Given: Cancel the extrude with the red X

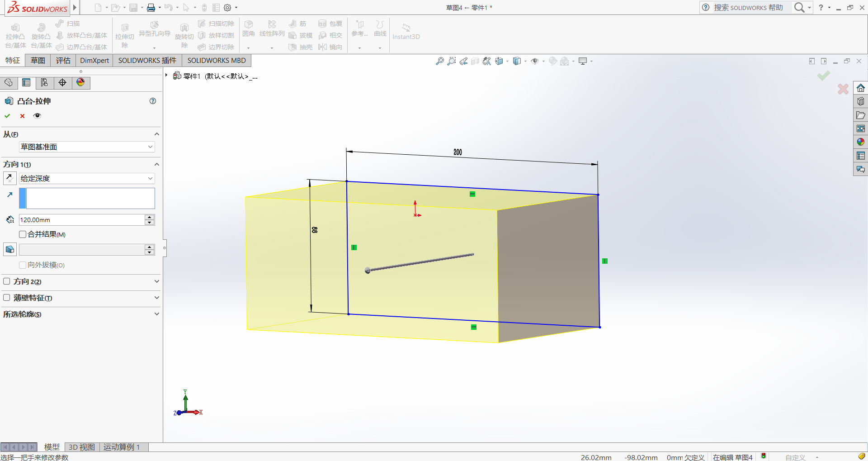Looking at the screenshot, I should 22,116.
